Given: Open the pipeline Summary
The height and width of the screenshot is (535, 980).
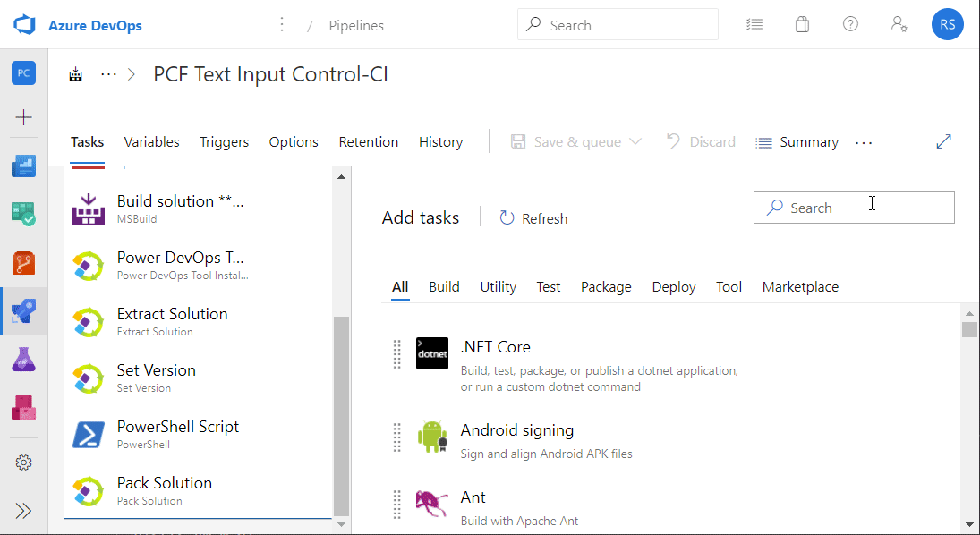Looking at the screenshot, I should pyautogui.click(x=797, y=142).
